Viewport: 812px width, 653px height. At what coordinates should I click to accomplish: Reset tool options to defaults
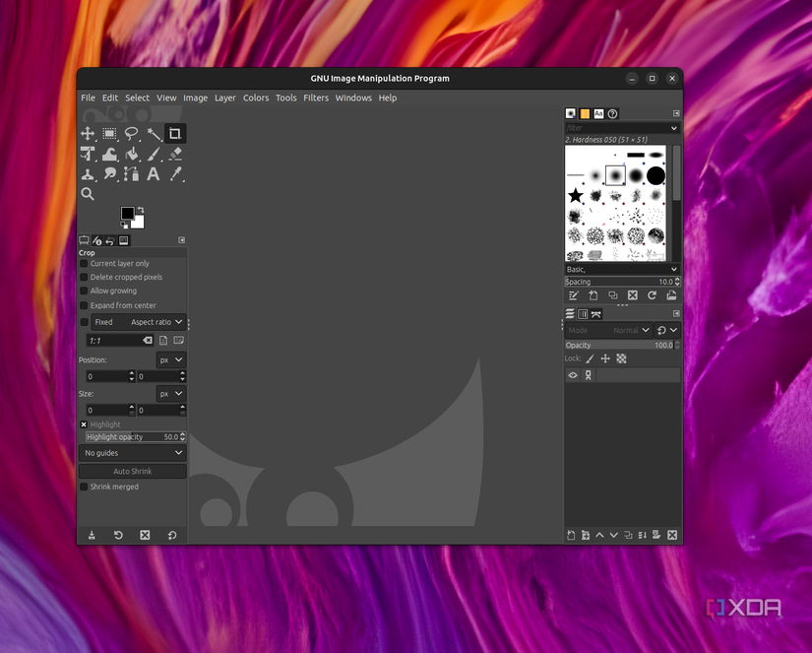pyautogui.click(x=172, y=536)
